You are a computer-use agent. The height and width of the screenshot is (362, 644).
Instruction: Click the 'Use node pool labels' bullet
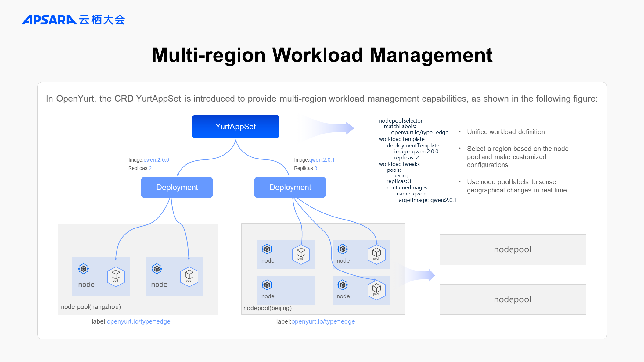click(517, 186)
